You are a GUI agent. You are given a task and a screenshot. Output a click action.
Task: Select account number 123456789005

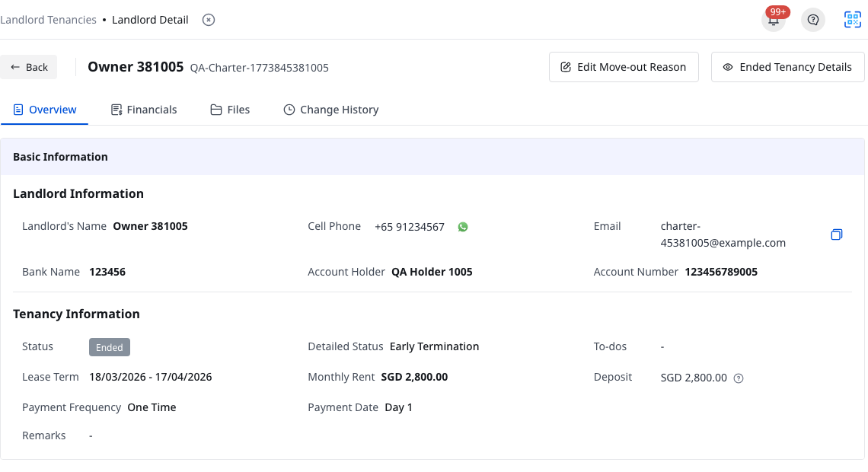tap(721, 272)
